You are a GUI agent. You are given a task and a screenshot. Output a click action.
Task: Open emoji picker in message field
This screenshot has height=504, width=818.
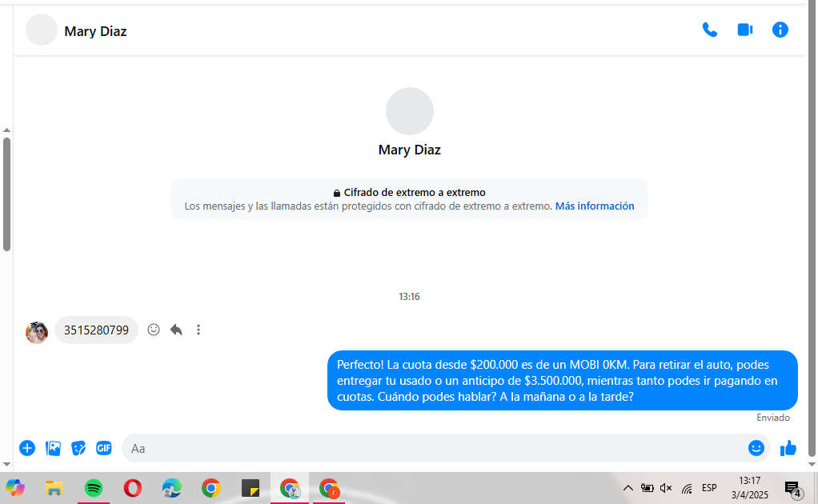point(756,448)
